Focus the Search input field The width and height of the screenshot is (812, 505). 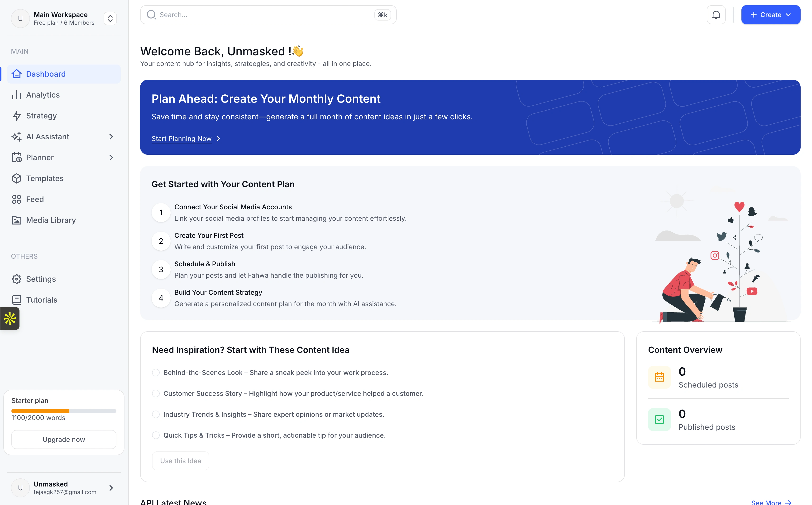264,15
